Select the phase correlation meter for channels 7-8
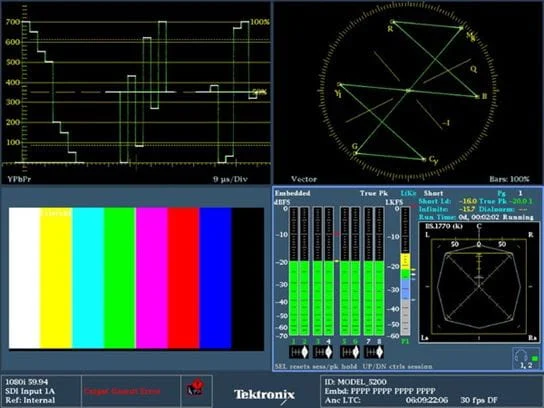This screenshot has width=544, height=408. pyautogui.click(x=373, y=352)
